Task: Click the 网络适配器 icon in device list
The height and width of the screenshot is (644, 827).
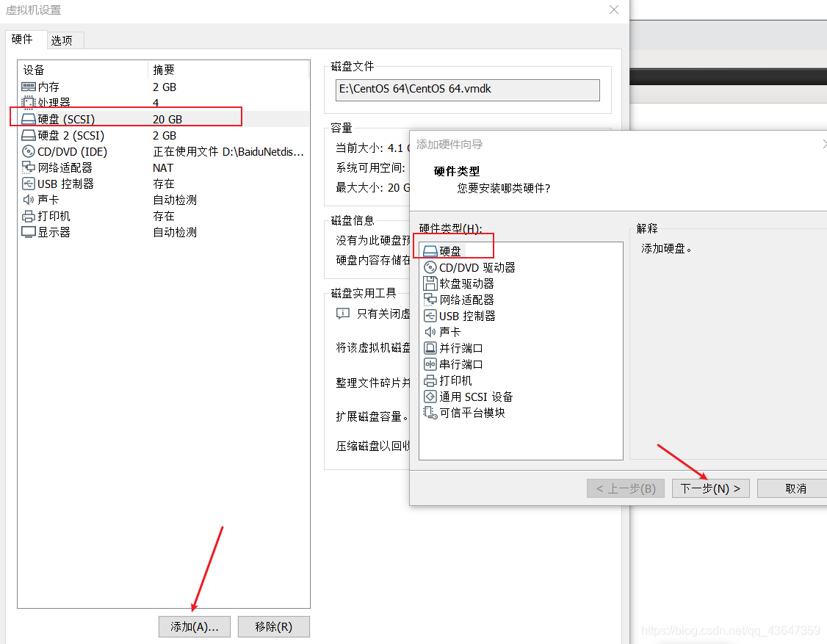Action: (x=29, y=167)
